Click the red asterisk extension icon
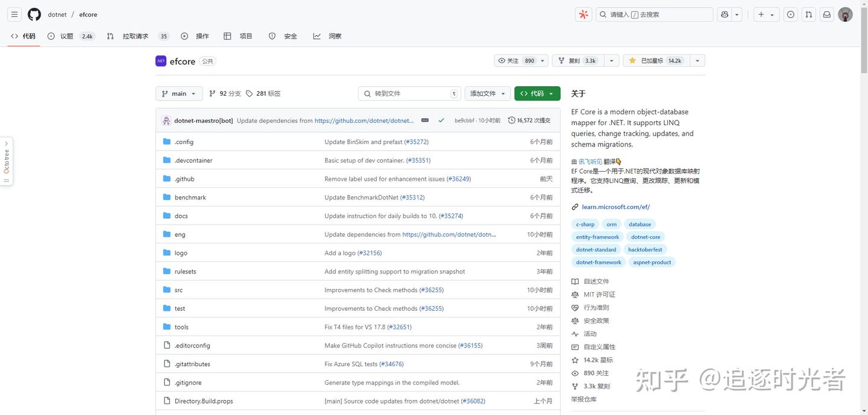The width and height of the screenshot is (868, 415). coord(583,14)
